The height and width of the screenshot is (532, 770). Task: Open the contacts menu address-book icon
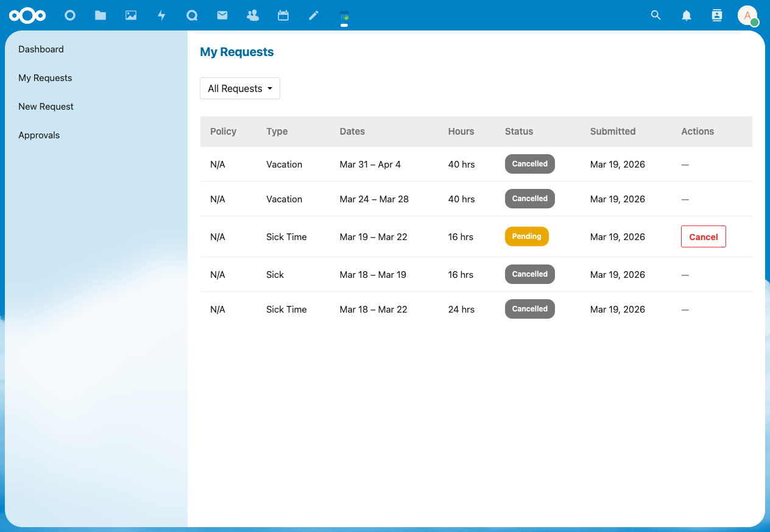(x=716, y=15)
